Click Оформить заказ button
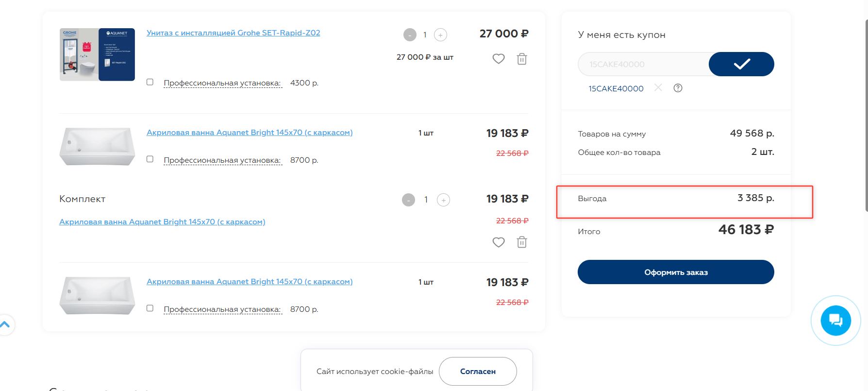The height and width of the screenshot is (391, 868). click(676, 272)
